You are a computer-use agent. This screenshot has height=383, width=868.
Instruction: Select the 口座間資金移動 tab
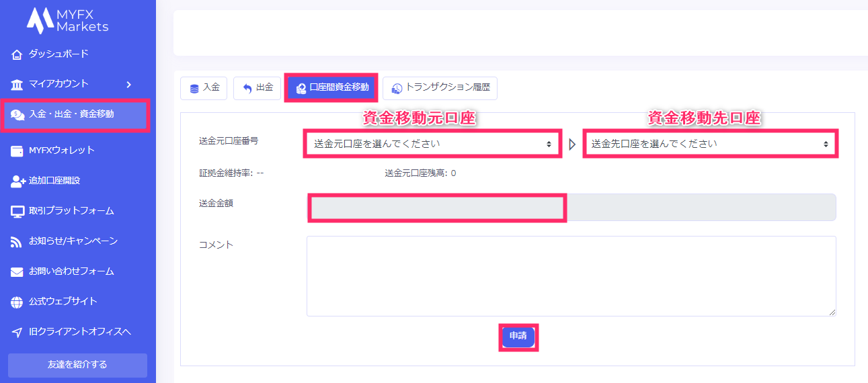click(x=332, y=88)
